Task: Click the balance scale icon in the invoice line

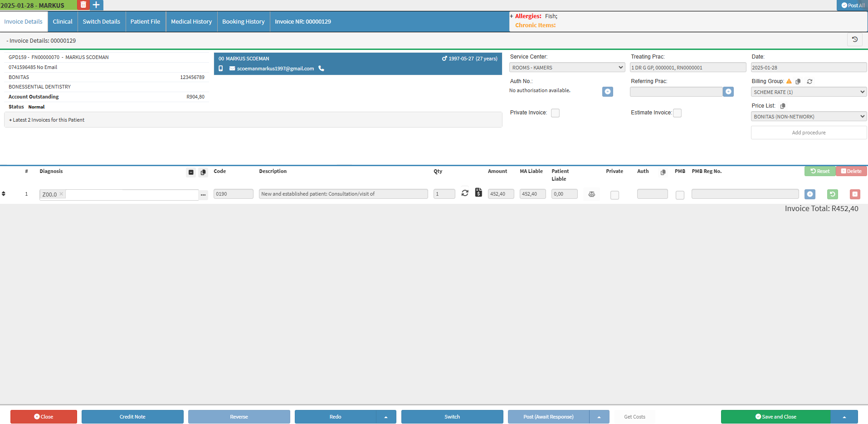Action: (x=591, y=194)
